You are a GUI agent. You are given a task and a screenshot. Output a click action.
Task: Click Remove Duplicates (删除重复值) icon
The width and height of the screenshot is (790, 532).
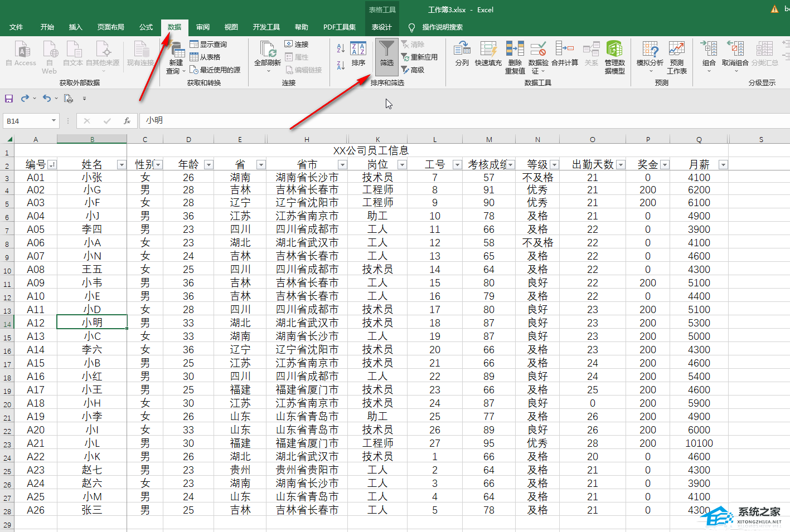click(515, 49)
